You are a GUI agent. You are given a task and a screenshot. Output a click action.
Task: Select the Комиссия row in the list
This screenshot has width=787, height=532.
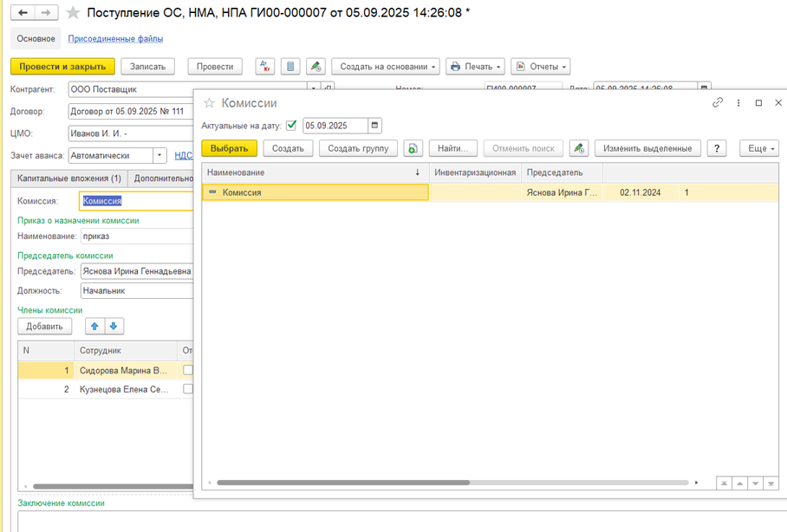point(490,192)
